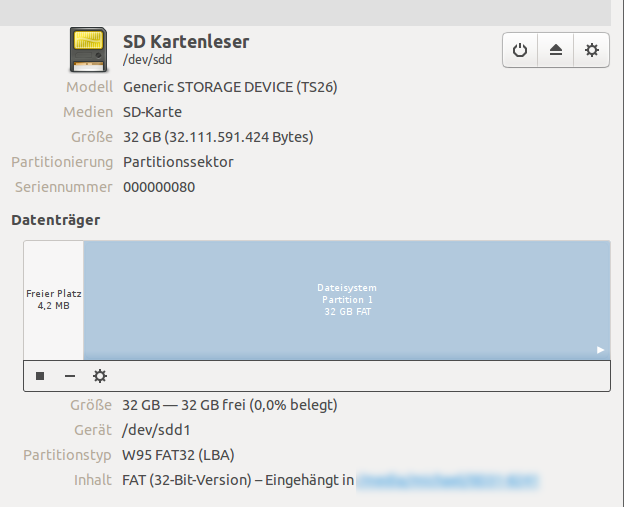The width and height of the screenshot is (624, 507).
Task: Click the power off drive button
Action: point(520,50)
